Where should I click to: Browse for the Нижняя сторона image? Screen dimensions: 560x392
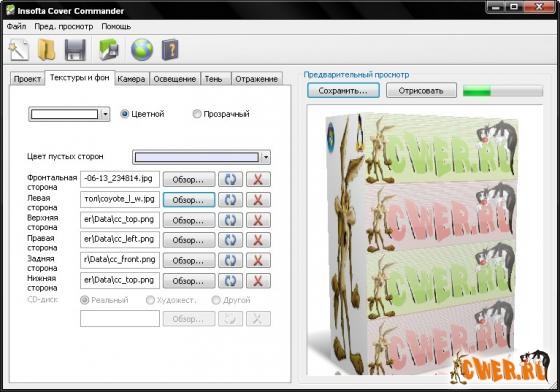tap(189, 281)
